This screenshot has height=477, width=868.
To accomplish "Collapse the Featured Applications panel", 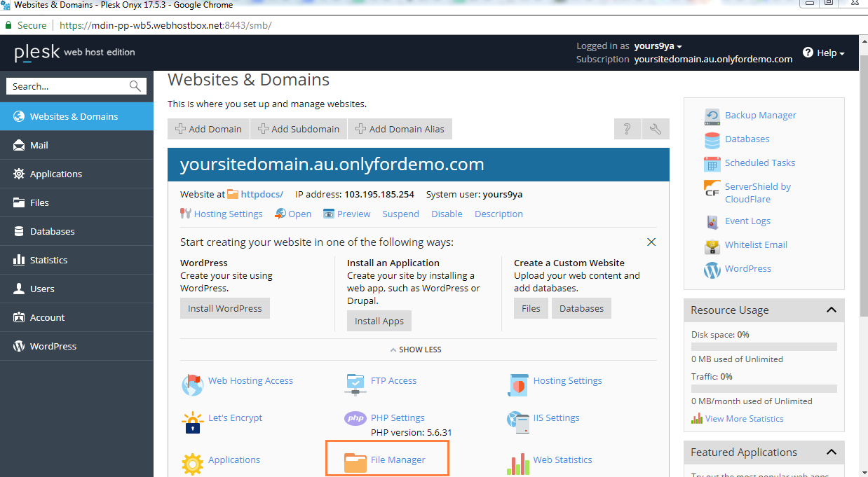I will pos(832,452).
